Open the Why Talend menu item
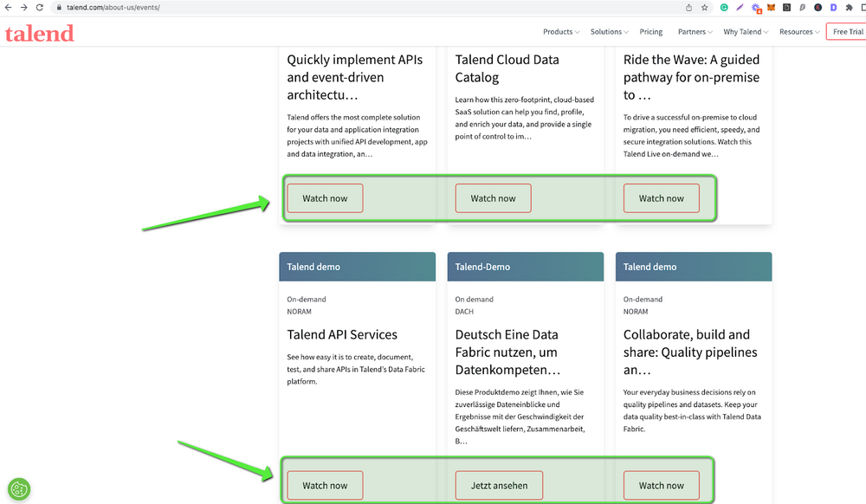This screenshot has width=866, height=504. click(744, 31)
